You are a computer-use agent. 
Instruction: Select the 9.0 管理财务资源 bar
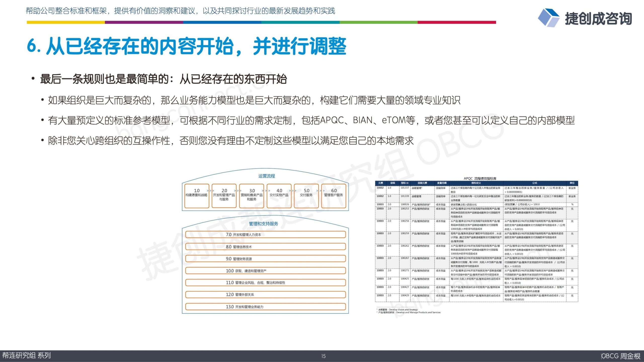[265, 259]
